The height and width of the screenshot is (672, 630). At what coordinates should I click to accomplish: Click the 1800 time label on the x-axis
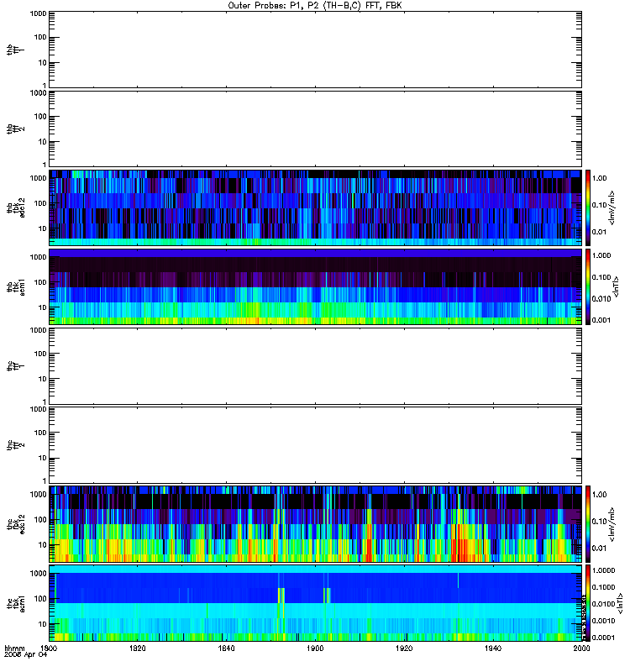49,648
